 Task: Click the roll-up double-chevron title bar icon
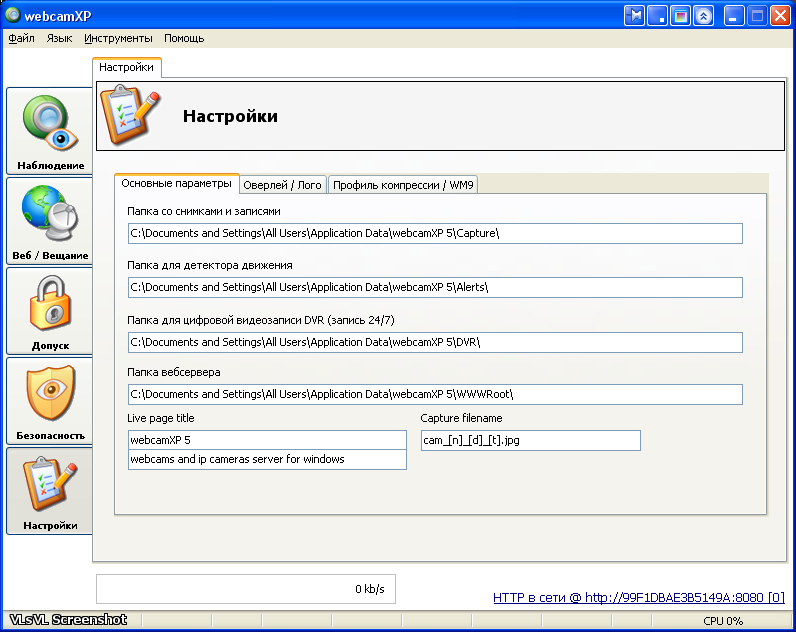click(704, 16)
